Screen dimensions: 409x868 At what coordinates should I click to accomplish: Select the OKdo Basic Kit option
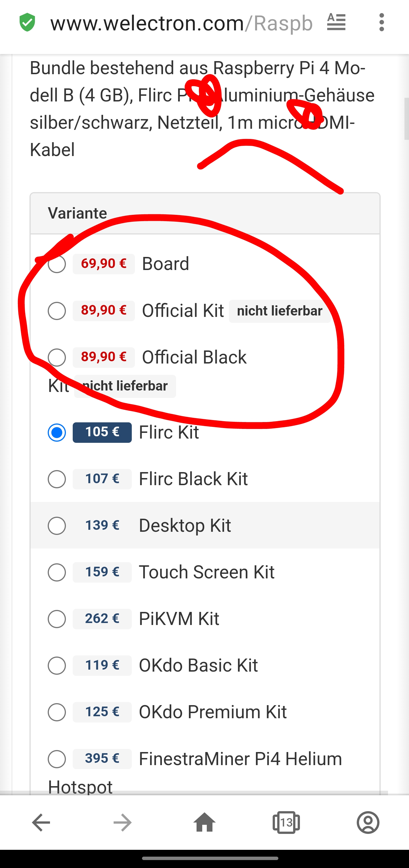click(x=57, y=665)
